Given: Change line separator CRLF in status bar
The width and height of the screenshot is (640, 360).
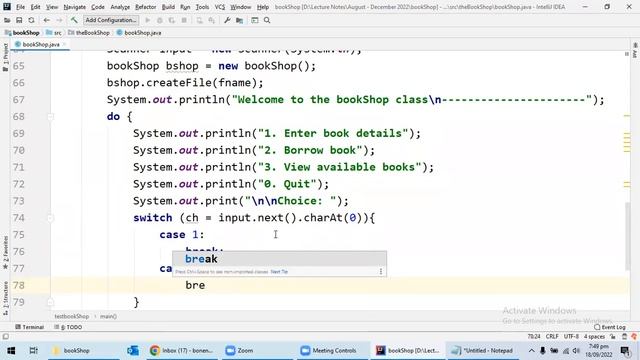Looking at the screenshot, I should click(552, 336).
